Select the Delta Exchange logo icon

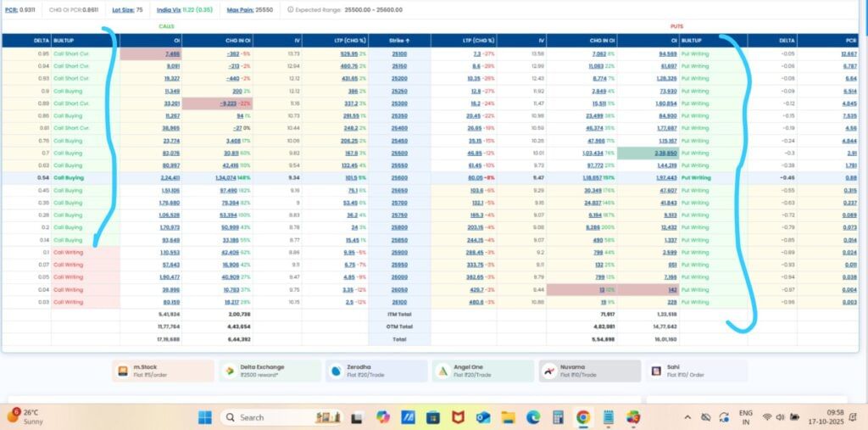229,371
